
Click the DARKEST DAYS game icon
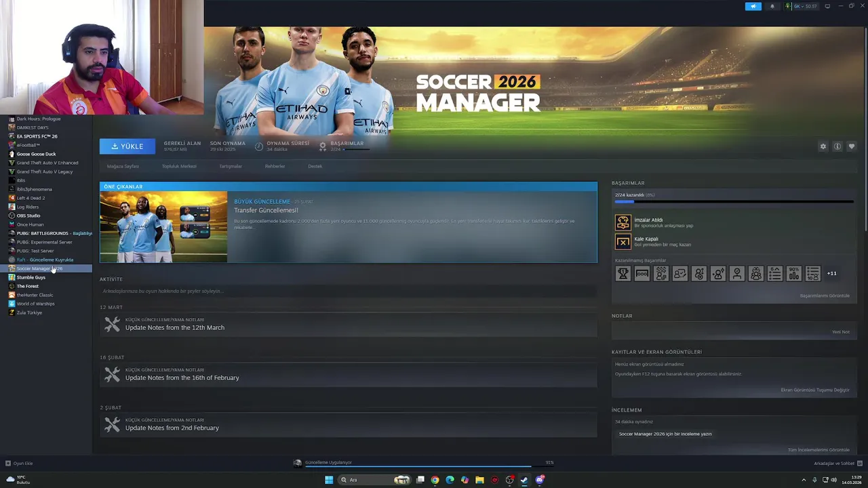[12, 127]
